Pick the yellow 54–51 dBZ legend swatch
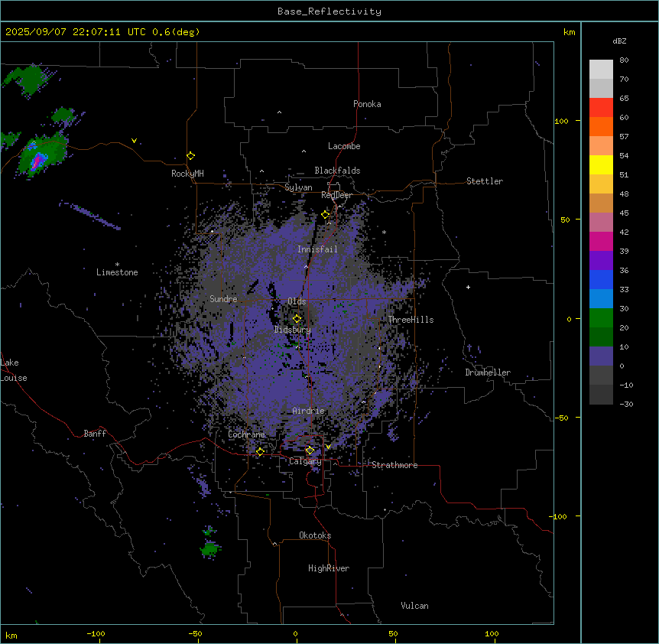659x644 pixels. coord(601,164)
